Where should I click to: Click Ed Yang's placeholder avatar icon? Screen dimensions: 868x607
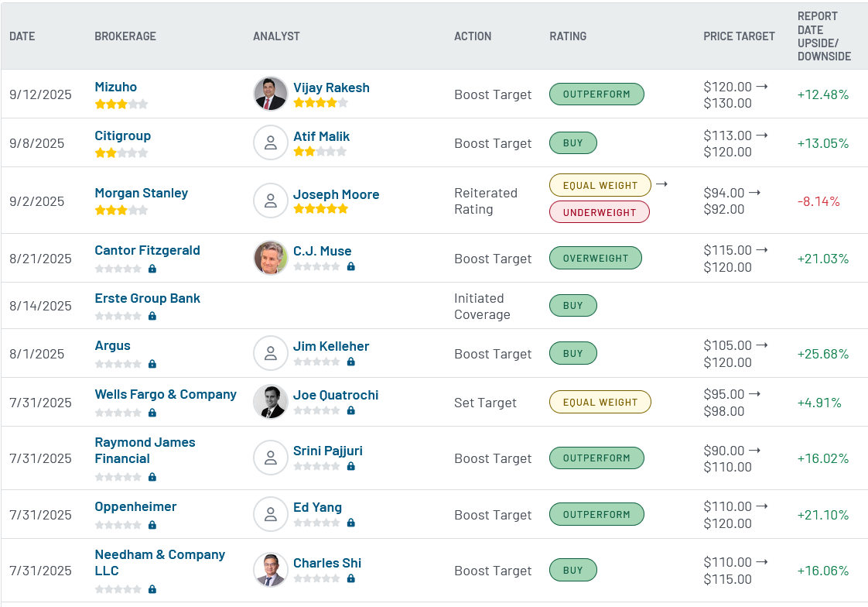[x=270, y=514]
